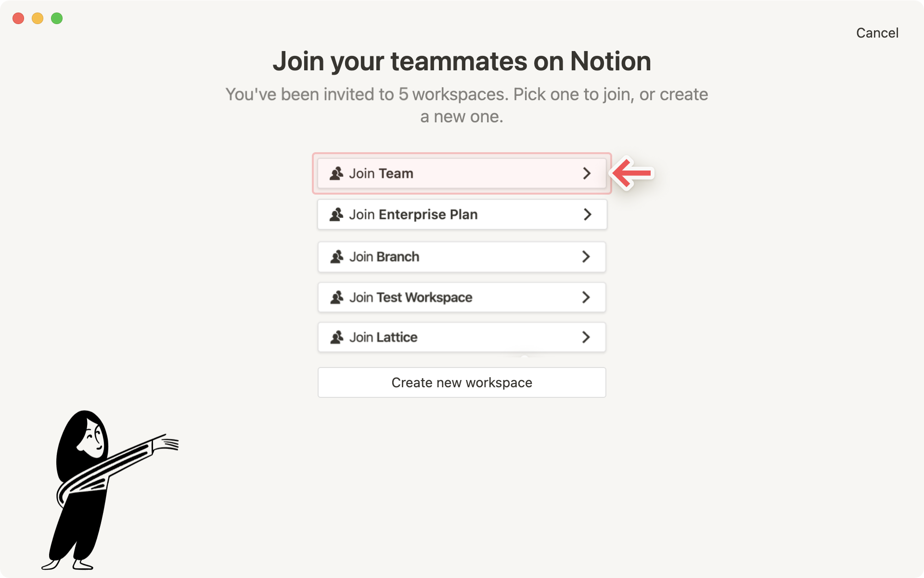
Task: Click the chevron arrow on Join Lattice row
Action: tap(586, 337)
